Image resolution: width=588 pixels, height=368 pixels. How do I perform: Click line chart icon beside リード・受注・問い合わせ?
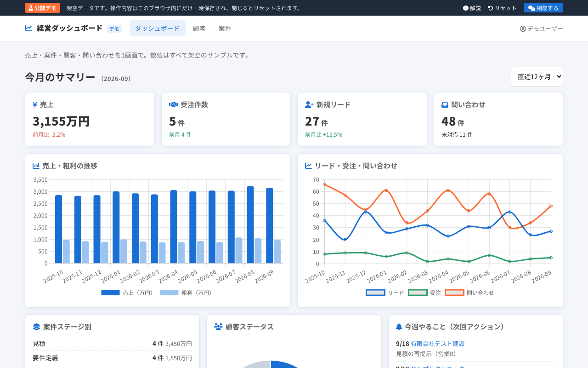pos(308,166)
